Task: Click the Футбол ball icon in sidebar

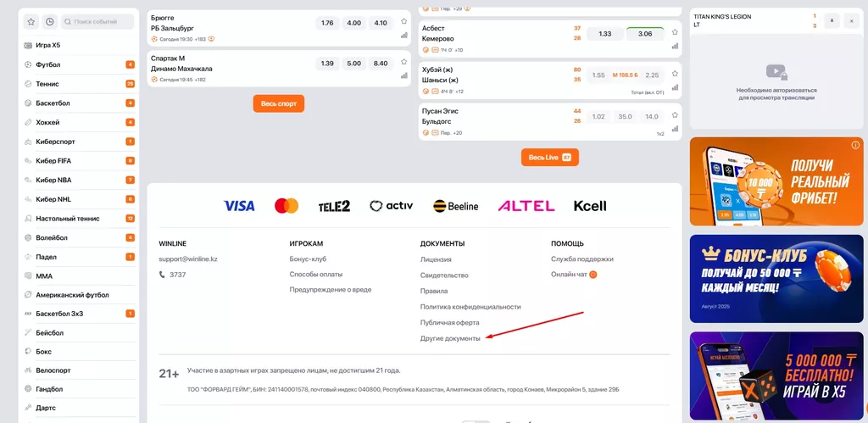Action: pyautogui.click(x=28, y=64)
